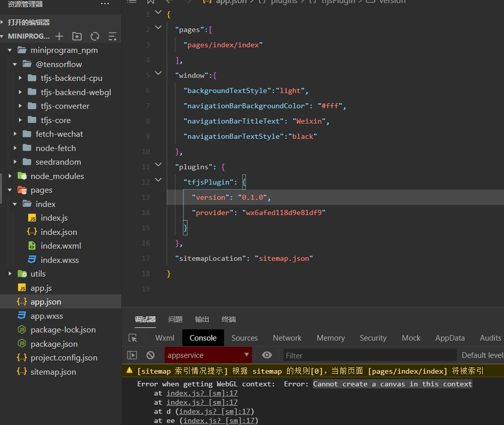The image size is (504, 425).
Task: Open explorer more options ellipsis
Action: coord(105,4)
